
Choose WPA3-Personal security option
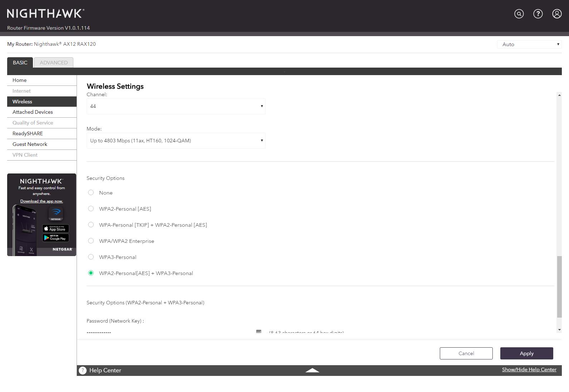(x=91, y=257)
